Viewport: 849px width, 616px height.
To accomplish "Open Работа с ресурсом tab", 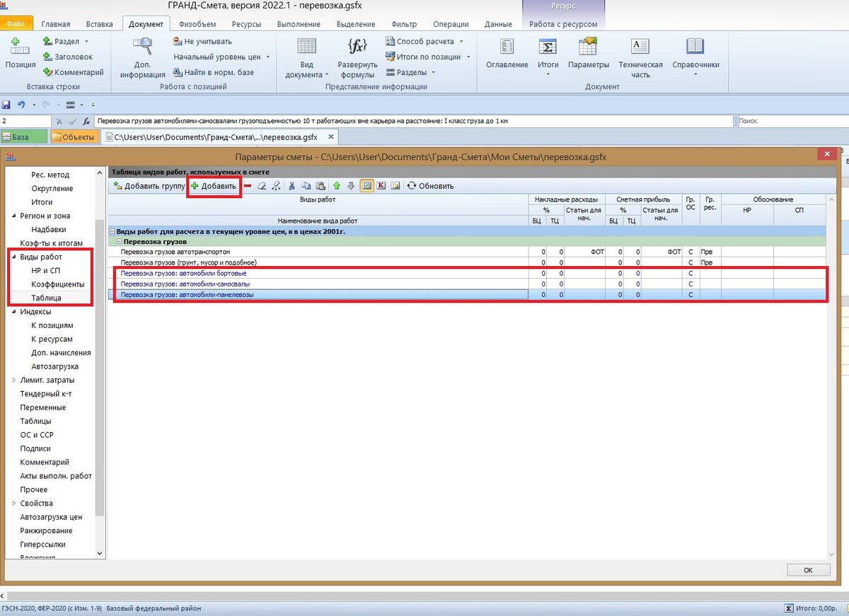I will [563, 24].
